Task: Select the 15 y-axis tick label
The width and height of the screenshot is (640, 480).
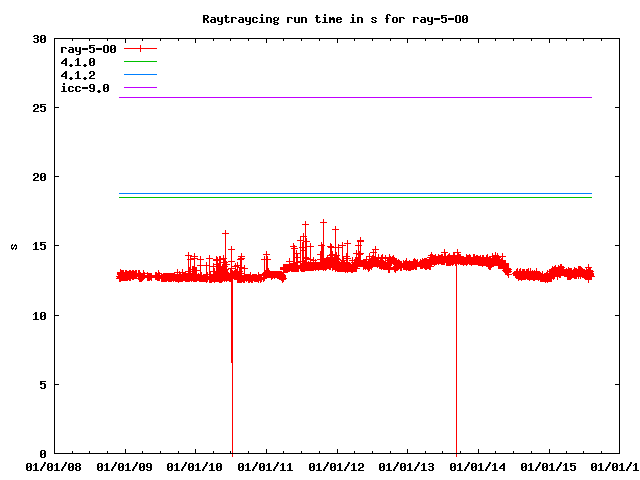Action: click(40, 246)
